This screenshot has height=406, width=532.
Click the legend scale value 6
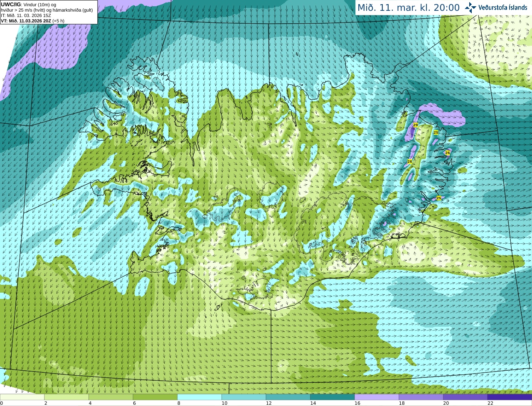pyautogui.click(x=134, y=403)
